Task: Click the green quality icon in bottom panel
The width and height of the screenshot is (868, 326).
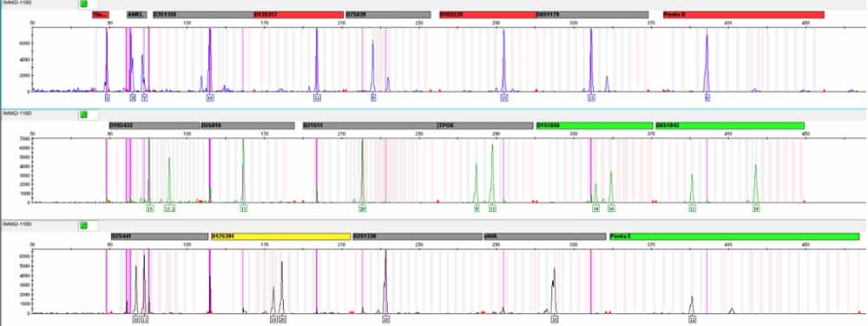Action: click(83, 225)
